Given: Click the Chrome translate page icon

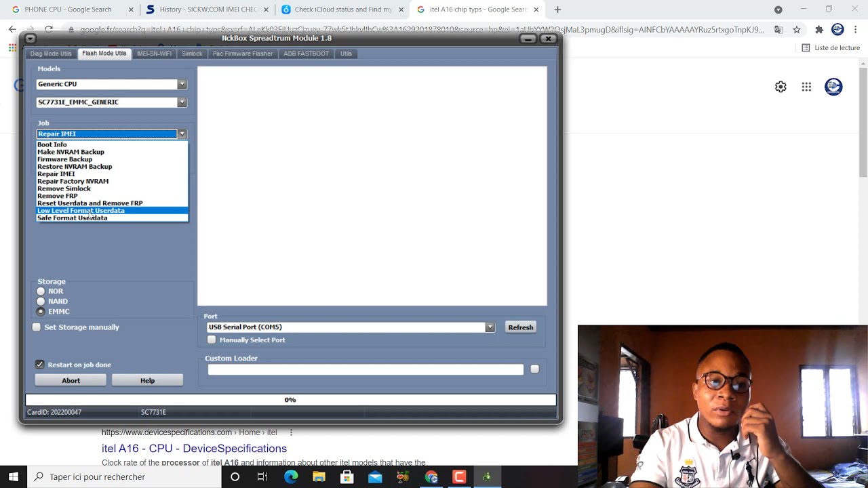Looking at the screenshot, I should pyautogui.click(x=778, y=30).
